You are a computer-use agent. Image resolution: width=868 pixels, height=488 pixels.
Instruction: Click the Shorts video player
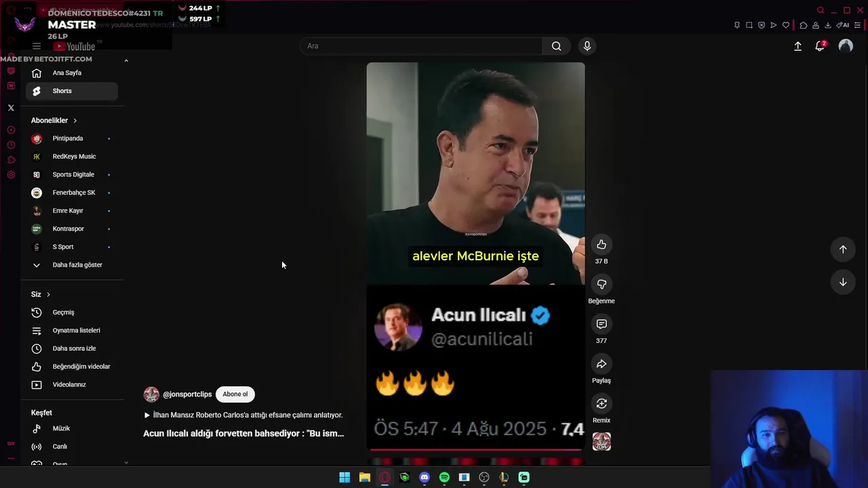475,256
